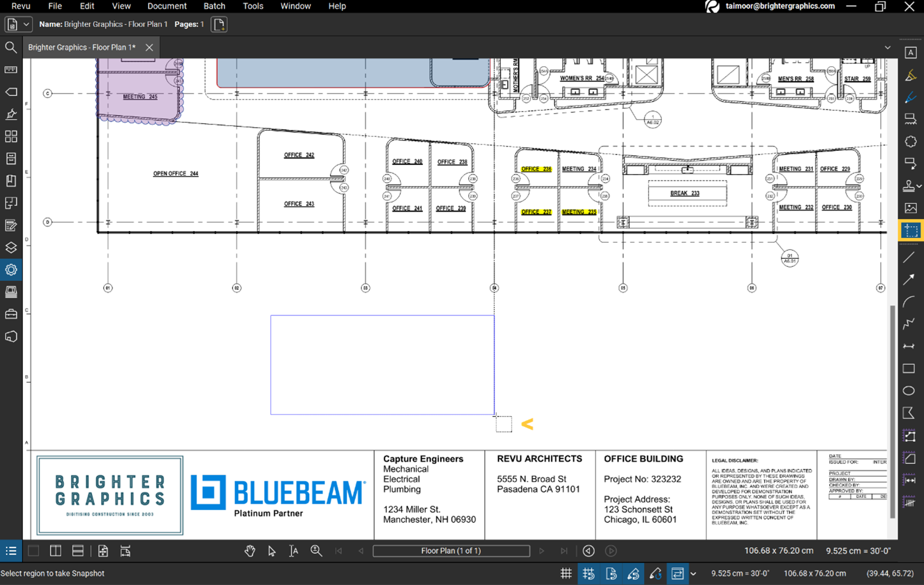924x585 pixels.
Task: Go to previous view button
Action: [589, 551]
